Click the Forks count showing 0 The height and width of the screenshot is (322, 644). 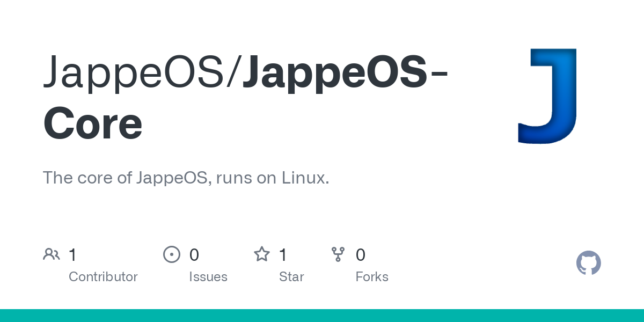361,254
